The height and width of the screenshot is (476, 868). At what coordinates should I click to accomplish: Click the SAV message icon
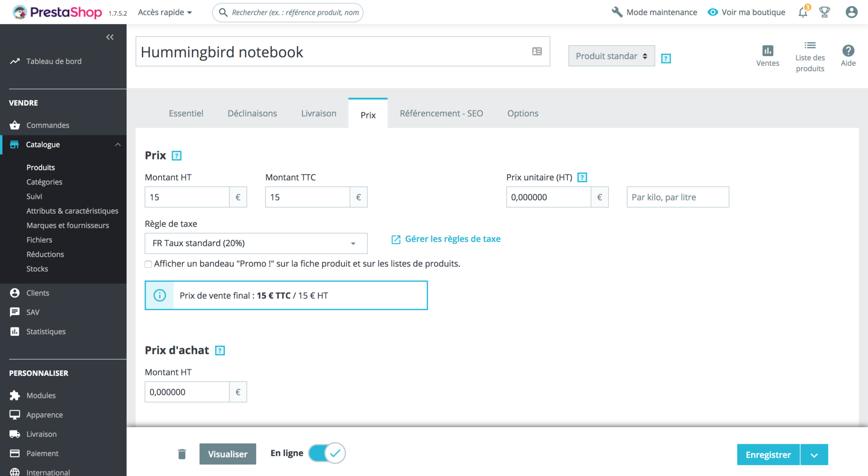click(x=15, y=312)
